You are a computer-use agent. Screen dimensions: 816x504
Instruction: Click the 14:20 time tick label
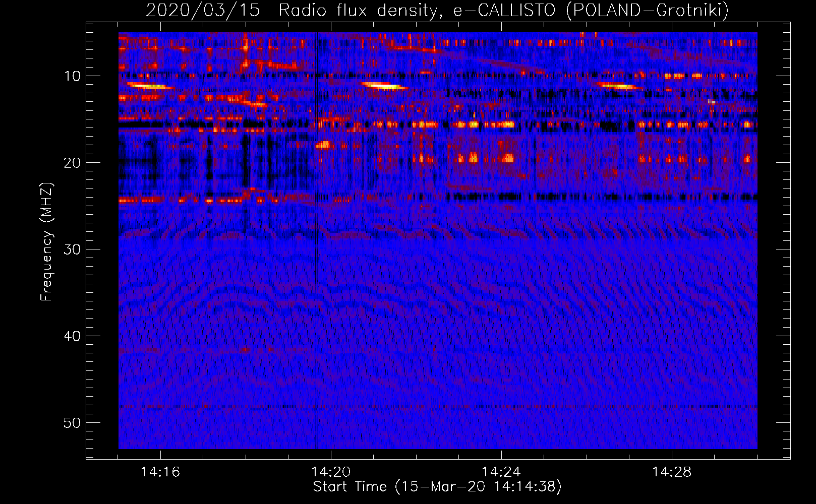pos(331,472)
